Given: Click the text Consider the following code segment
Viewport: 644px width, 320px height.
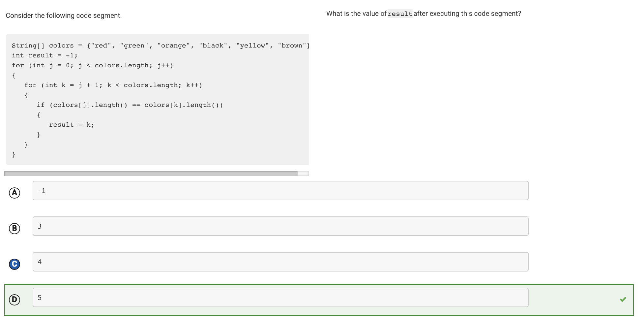Looking at the screenshot, I should coord(64,15).
